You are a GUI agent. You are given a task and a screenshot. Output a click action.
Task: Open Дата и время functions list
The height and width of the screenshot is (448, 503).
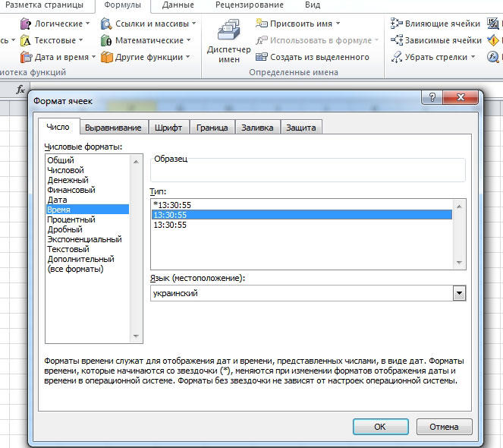[58, 57]
